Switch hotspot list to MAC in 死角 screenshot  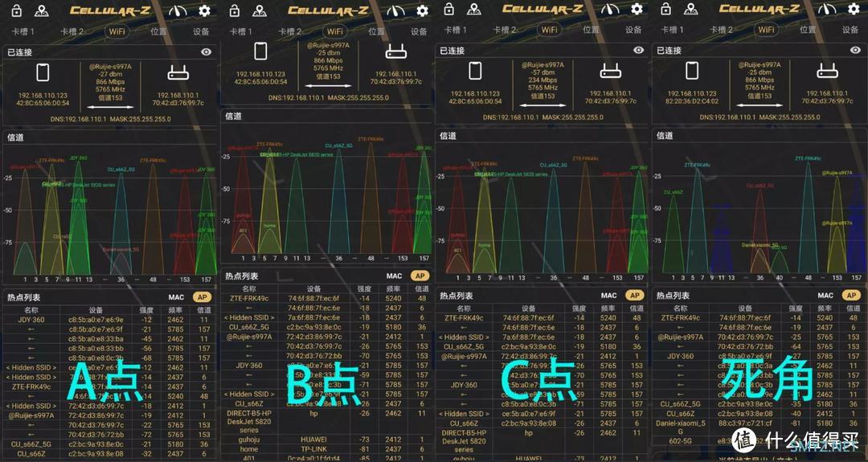[825, 296]
